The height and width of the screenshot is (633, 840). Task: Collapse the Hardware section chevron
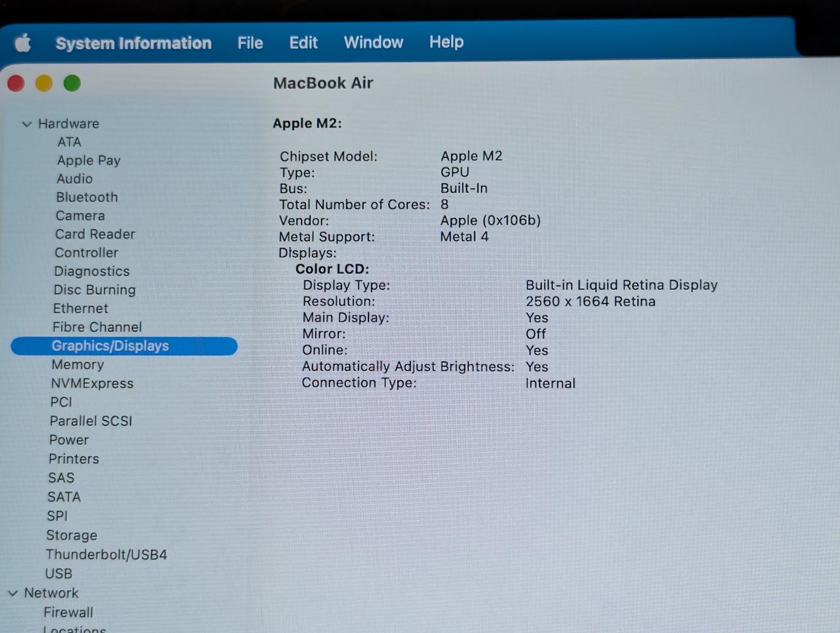point(26,124)
